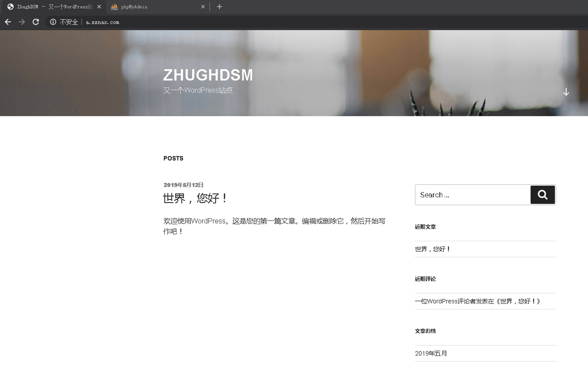588x376 pixels.
Task: Close the ZhughDSM WordPress tab
Action: 99,7
